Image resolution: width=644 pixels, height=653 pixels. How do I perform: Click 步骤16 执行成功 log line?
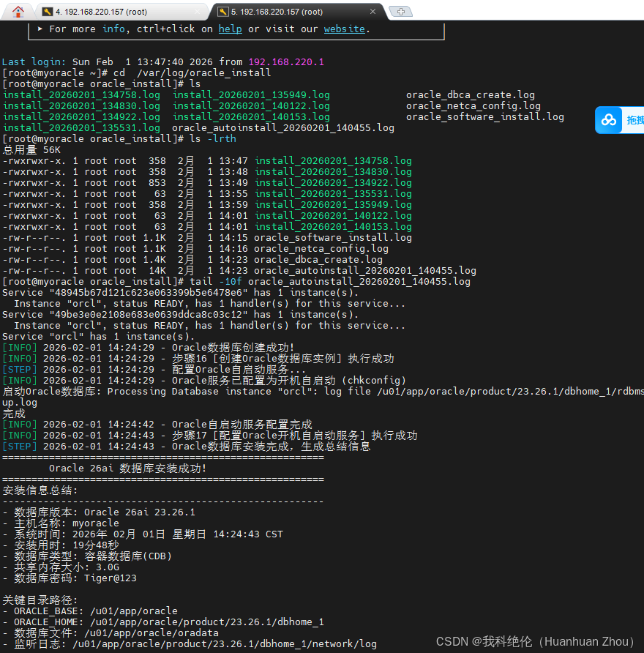tap(198, 359)
